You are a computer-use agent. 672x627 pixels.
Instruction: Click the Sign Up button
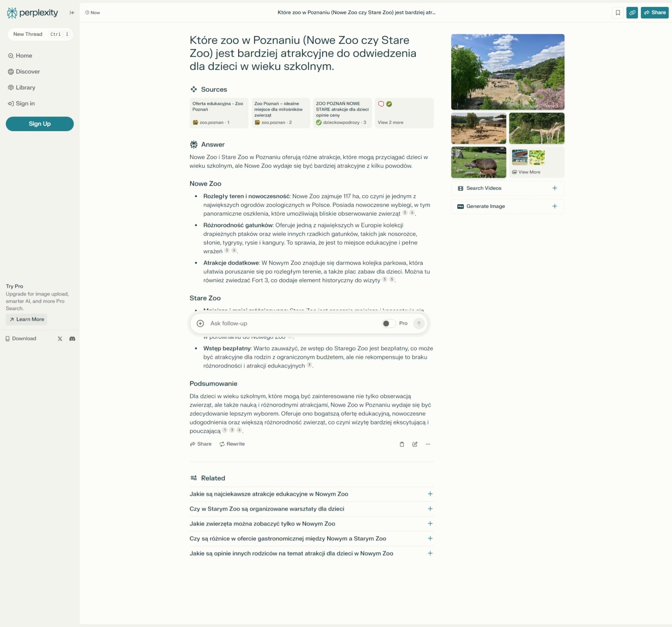pos(40,124)
